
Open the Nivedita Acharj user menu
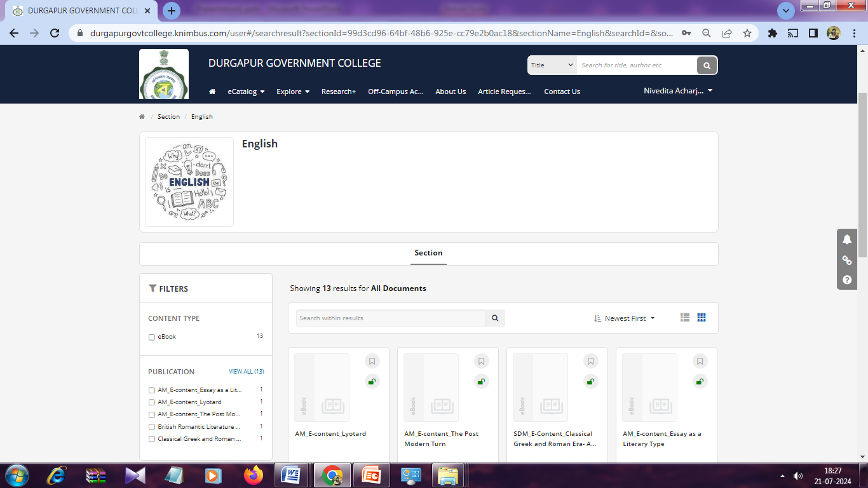(x=678, y=91)
